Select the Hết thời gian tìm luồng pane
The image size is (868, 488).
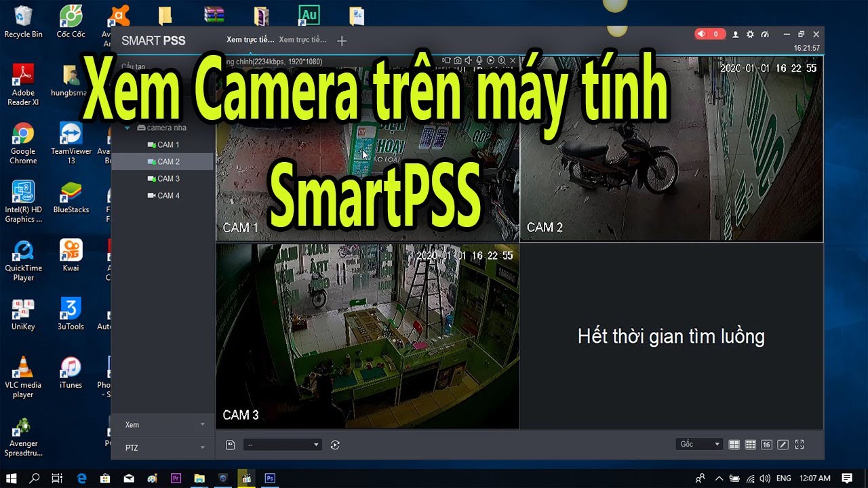coord(671,336)
